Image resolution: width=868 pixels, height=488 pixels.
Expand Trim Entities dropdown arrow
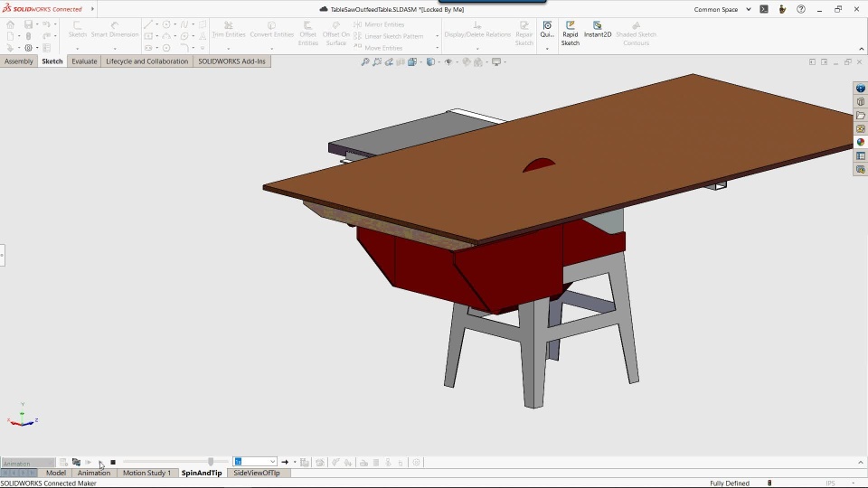(229, 49)
